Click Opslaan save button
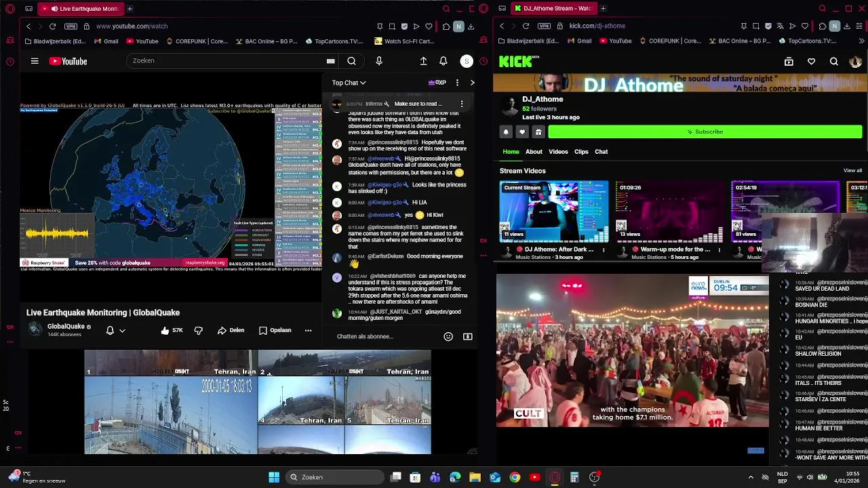The width and height of the screenshot is (868, 488). 275,330
